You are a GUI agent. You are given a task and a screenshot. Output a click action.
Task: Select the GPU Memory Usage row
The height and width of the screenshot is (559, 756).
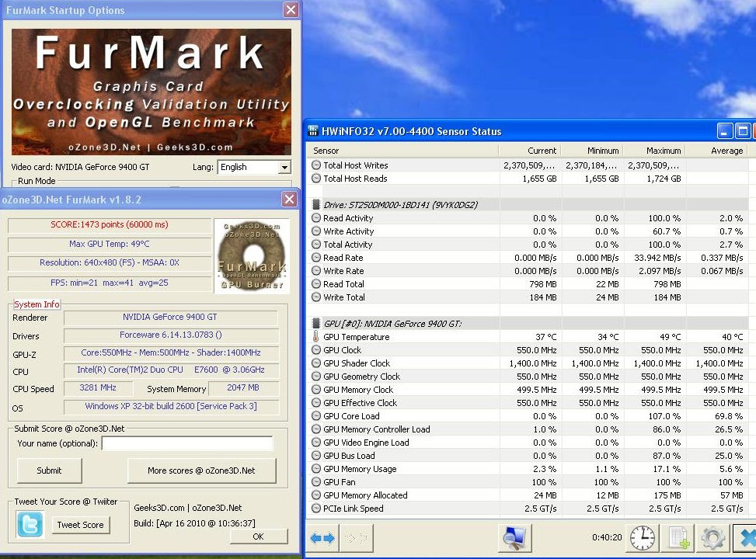coord(529,469)
